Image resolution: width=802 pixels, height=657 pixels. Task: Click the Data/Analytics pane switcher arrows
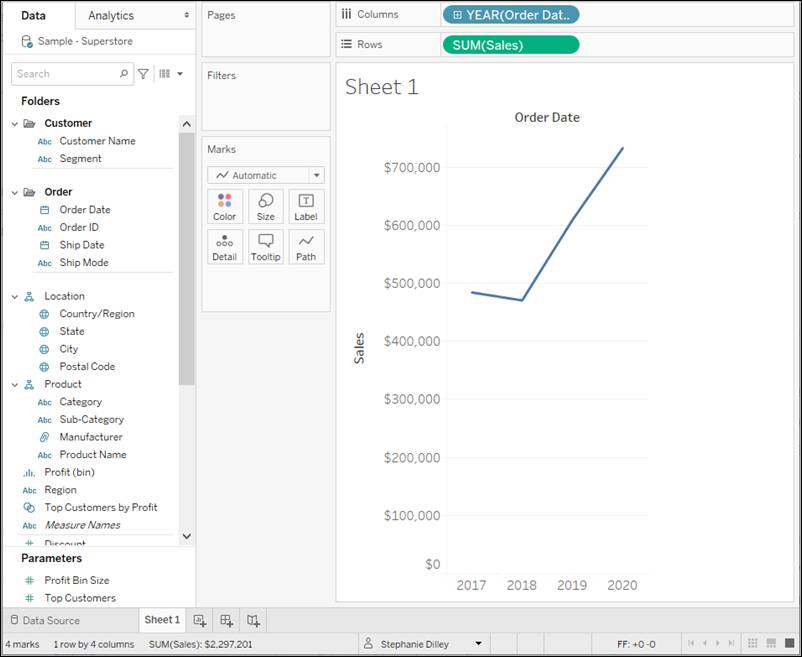[x=187, y=15]
